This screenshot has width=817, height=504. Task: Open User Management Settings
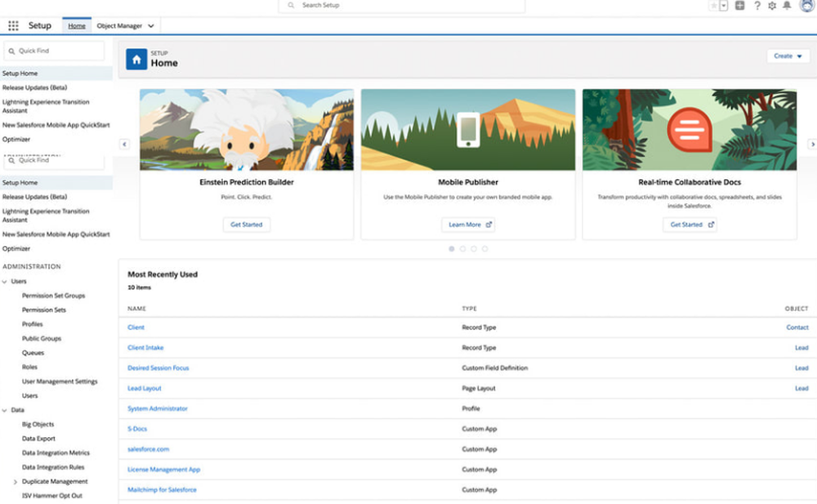pyautogui.click(x=60, y=381)
